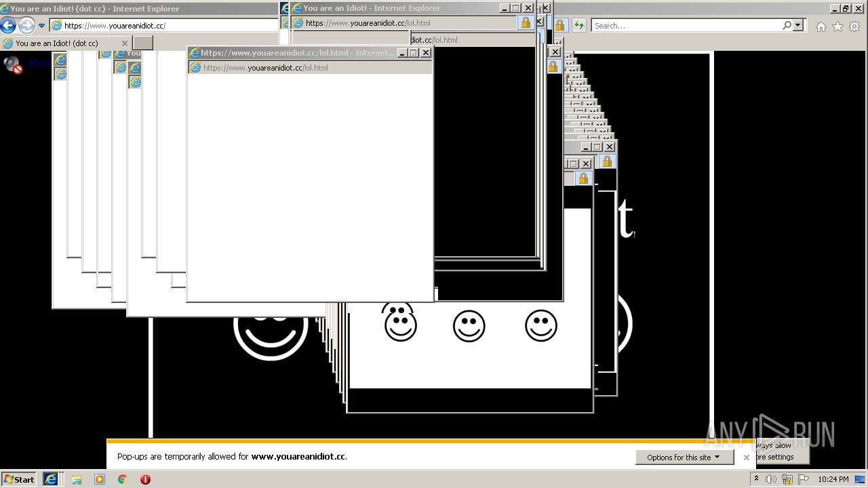Minimize the main IE window
The image size is (868, 488).
point(834,8)
